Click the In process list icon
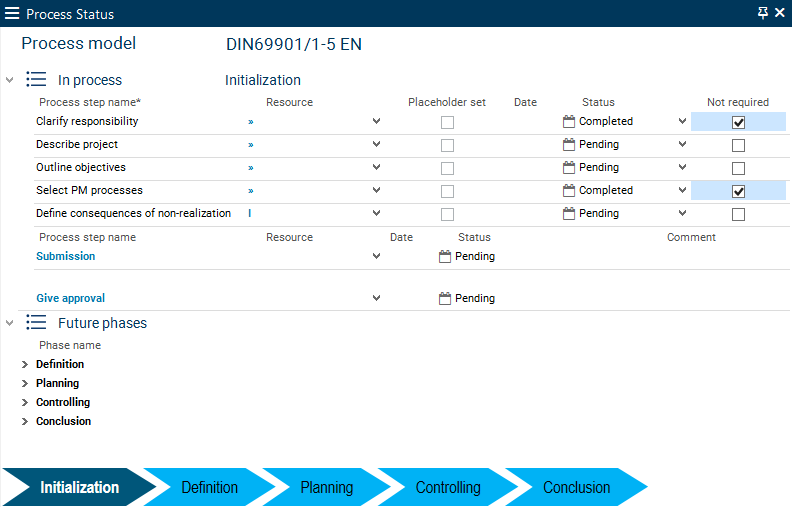 36,80
